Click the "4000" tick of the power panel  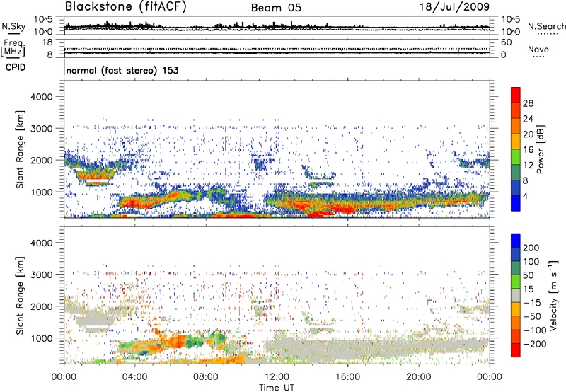pyautogui.click(x=41, y=97)
